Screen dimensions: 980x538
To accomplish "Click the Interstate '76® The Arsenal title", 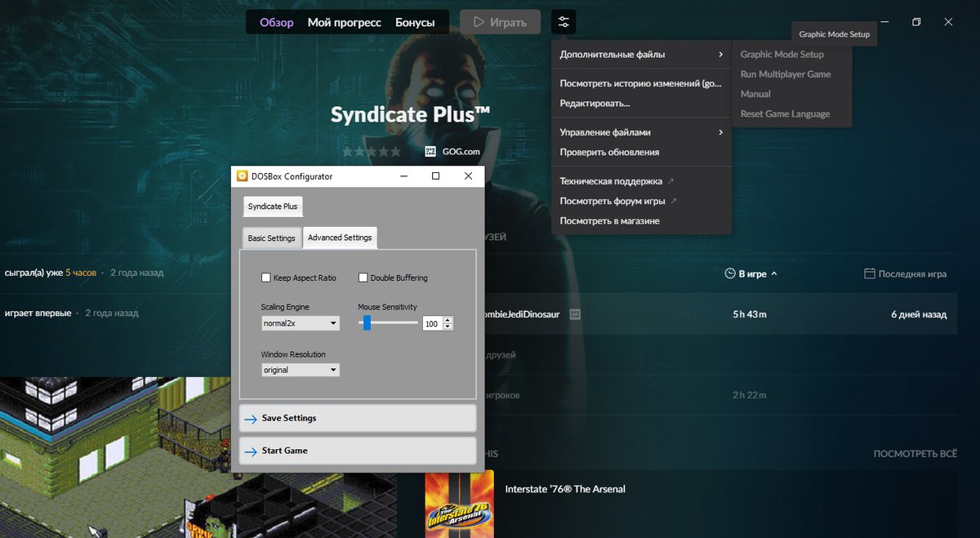I will pyautogui.click(x=565, y=489).
